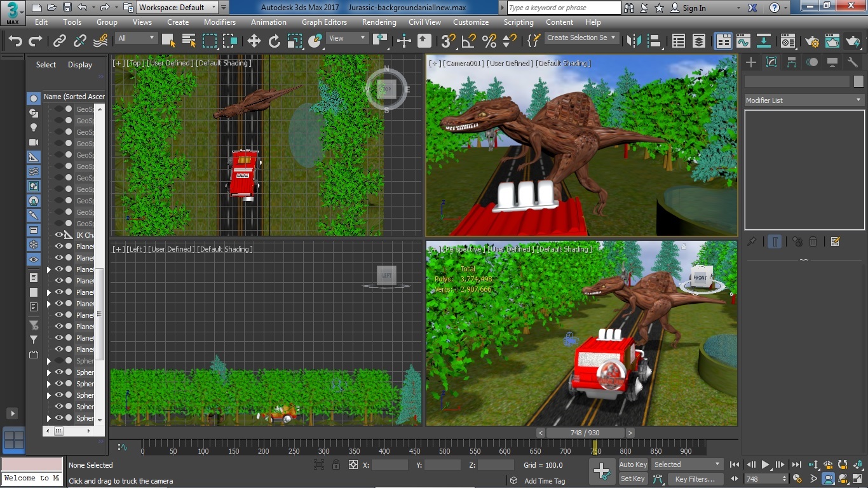Open the Perspective viewport label menu
Screen dimensions: 868x488
tap(464, 249)
